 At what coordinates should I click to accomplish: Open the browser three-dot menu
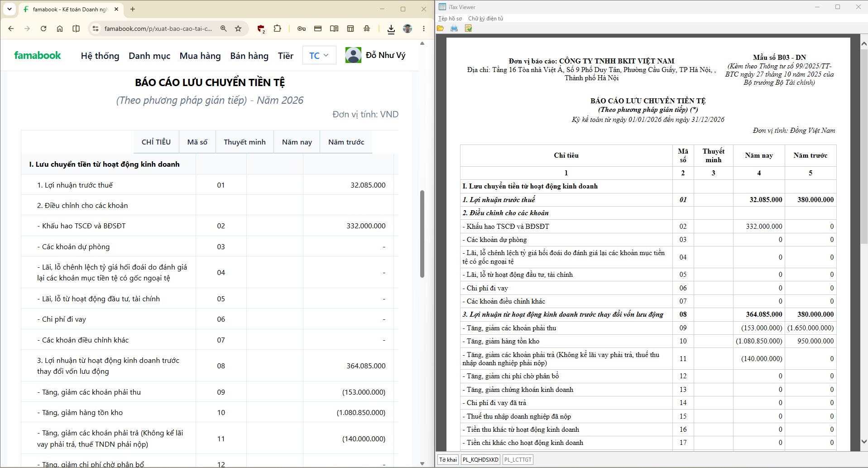424,29
